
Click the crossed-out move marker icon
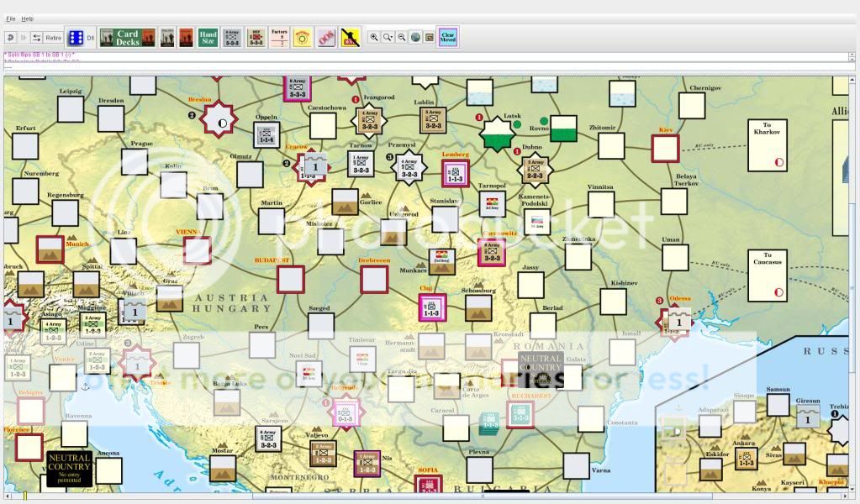click(x=350, y=38)
